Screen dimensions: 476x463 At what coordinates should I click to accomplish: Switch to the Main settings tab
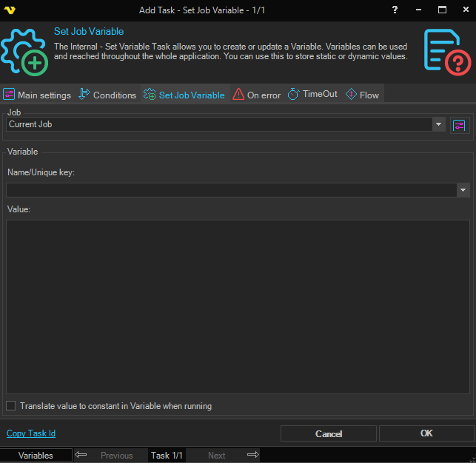point(37,95)
